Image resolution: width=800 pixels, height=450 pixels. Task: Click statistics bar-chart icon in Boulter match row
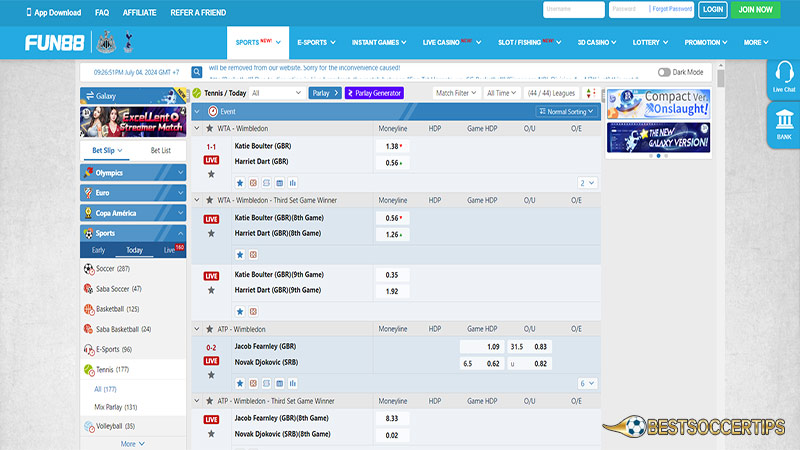point(293,183)
